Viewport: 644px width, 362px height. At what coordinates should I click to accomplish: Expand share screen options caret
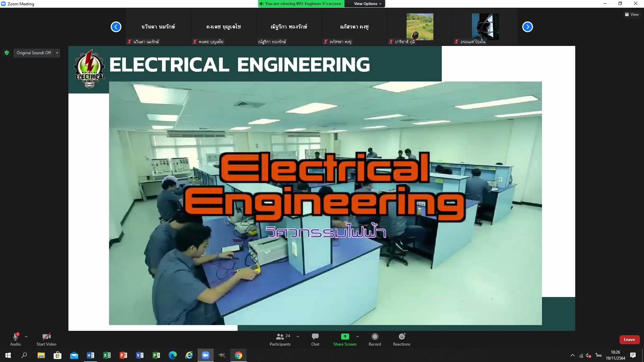[x=358, y=337]
